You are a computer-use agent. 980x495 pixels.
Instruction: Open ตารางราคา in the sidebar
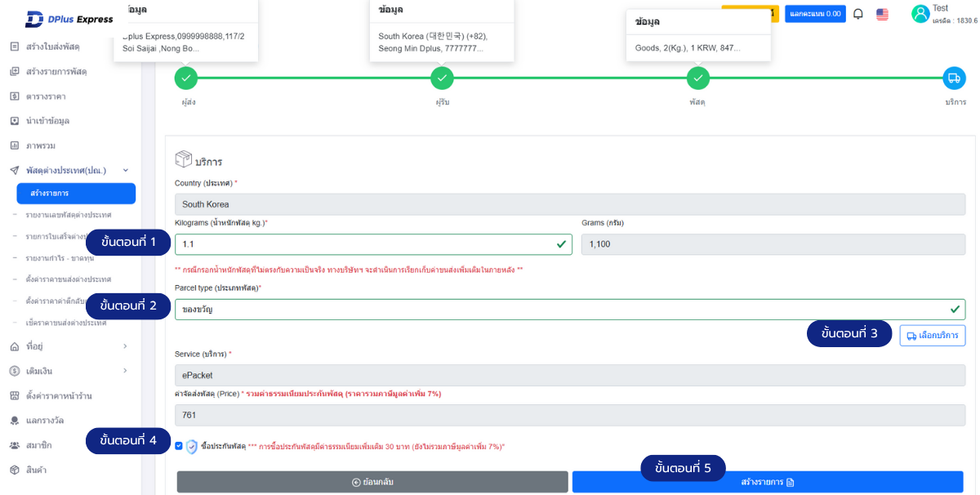pos(46,96)
